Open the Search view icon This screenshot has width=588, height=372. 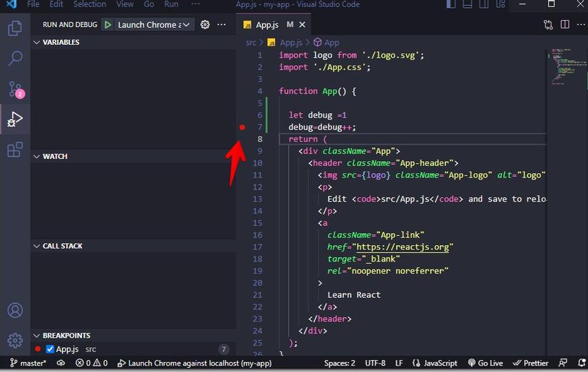click(x=14, y=58)
